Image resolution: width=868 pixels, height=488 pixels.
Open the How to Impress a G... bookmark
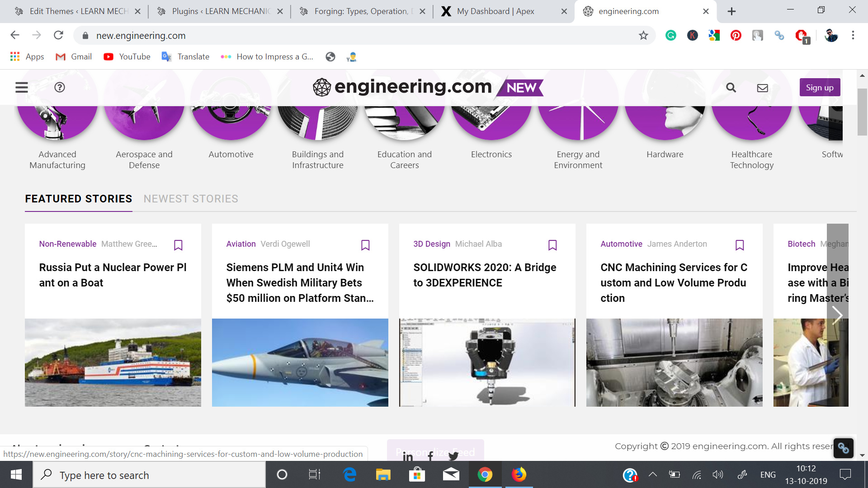tap(267, 56)
